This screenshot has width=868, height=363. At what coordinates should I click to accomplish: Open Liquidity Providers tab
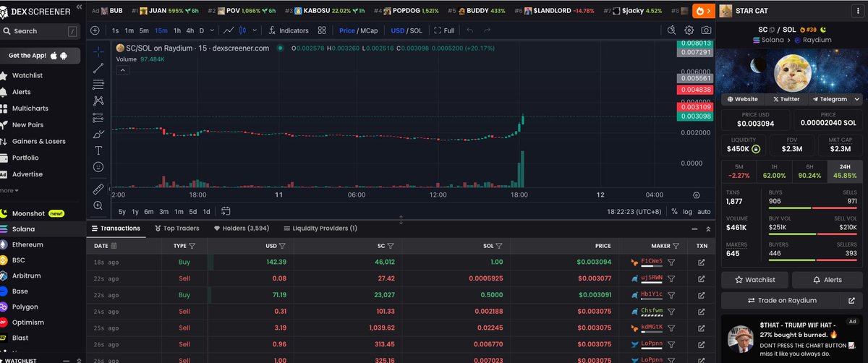tap(320, 228)
